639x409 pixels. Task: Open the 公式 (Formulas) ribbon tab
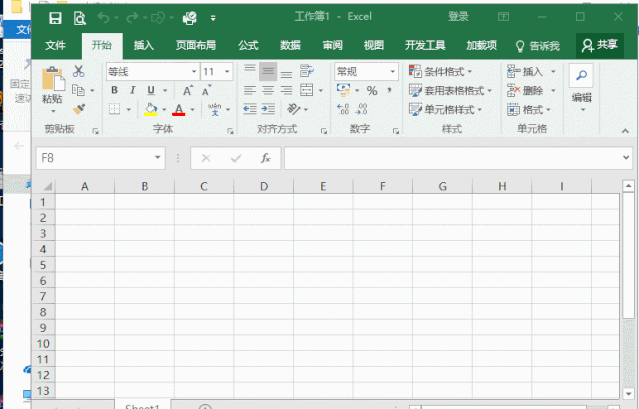click(x=248, y=45)
